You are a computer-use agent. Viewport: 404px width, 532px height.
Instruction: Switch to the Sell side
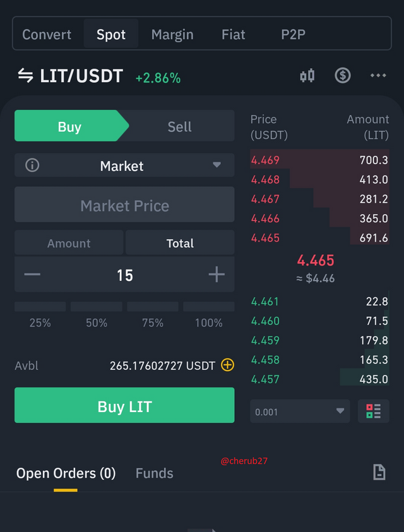coord(180,127)
